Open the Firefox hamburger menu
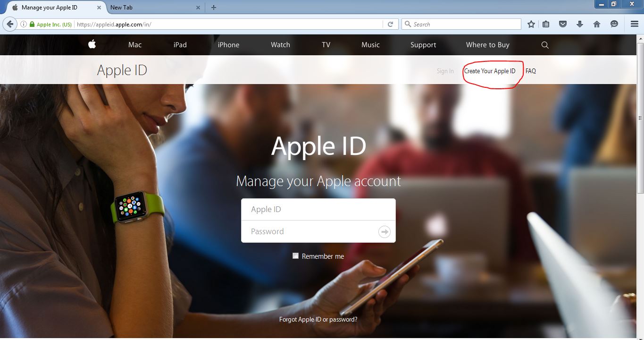This screenshot has height=340, width=644. coord(635,24)
